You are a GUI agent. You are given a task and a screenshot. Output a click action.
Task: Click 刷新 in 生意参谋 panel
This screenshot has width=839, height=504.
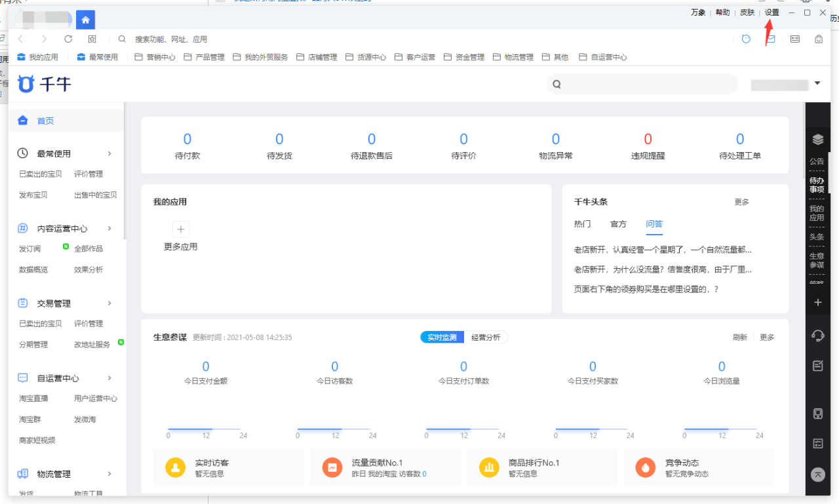tap(740, 338)
